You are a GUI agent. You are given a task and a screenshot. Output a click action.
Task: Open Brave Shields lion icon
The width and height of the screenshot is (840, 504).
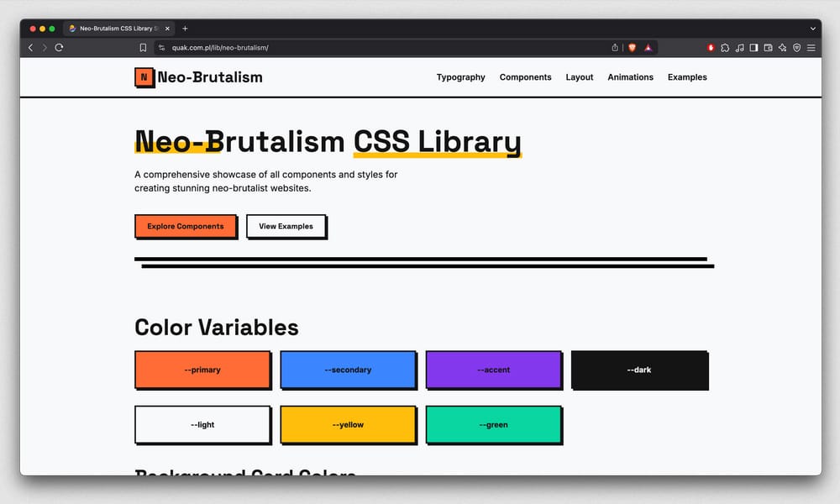coord(633,48)
